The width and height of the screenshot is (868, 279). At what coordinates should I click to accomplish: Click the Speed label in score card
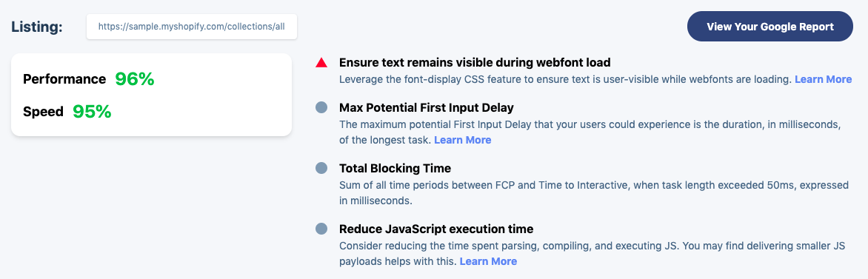pyautogui.click(x=43, y=112)
